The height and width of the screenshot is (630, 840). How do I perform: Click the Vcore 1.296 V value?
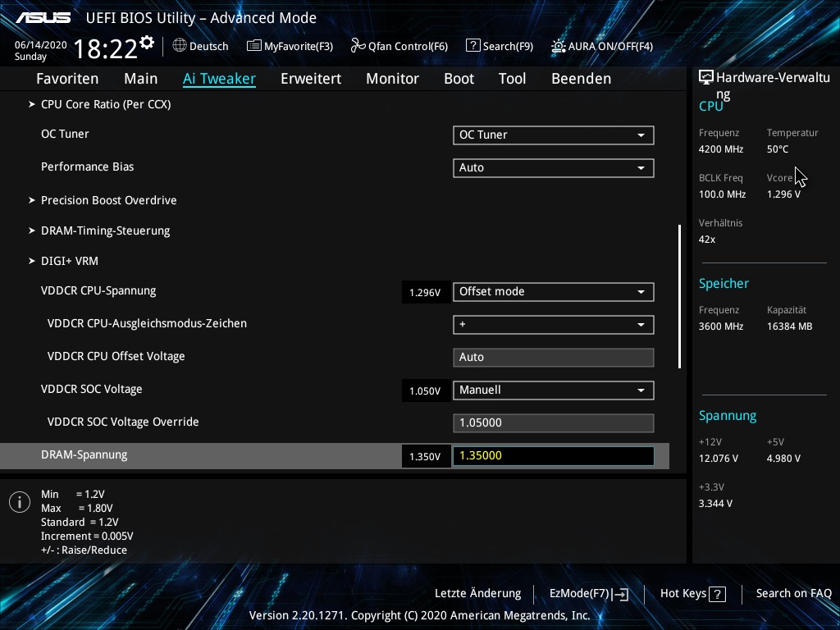click(783, 194)
